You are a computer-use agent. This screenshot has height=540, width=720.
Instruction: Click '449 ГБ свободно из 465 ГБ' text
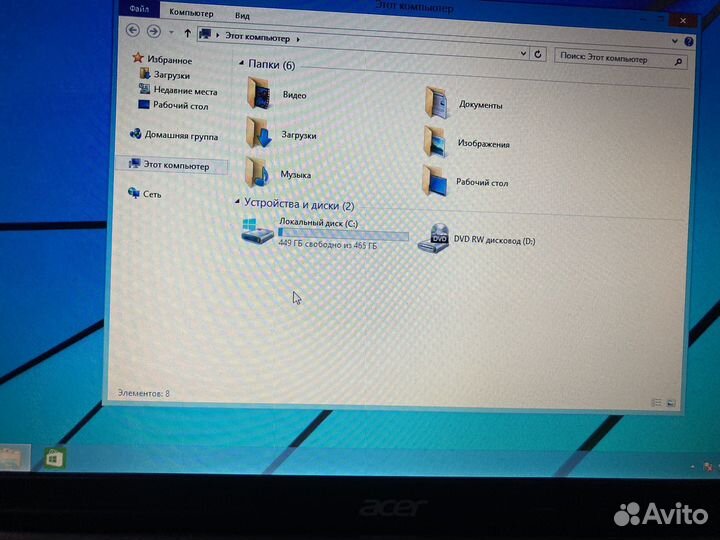(327, 245)
